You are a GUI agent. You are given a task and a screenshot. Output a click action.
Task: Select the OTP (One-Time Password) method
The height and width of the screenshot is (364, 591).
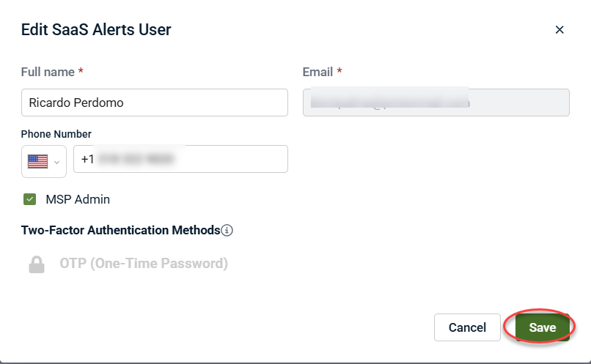pos(144,264)
